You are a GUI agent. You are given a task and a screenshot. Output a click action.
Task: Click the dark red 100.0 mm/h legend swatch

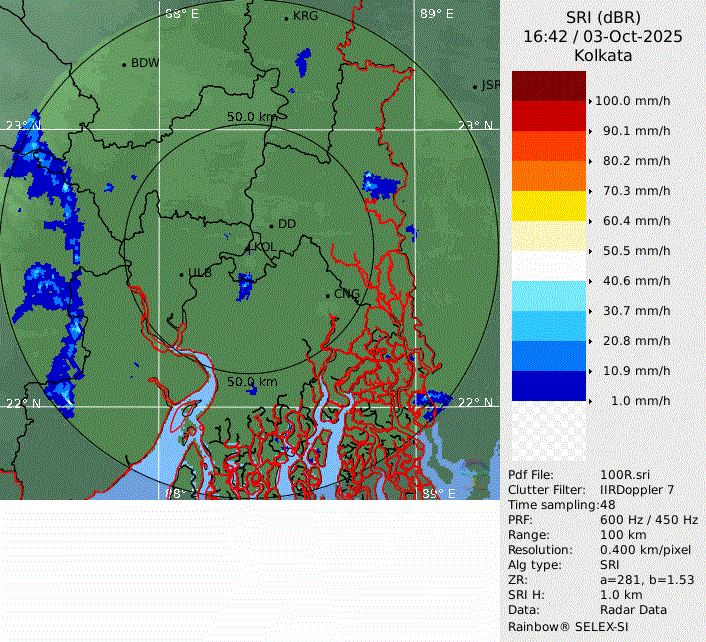coord(548,86)
